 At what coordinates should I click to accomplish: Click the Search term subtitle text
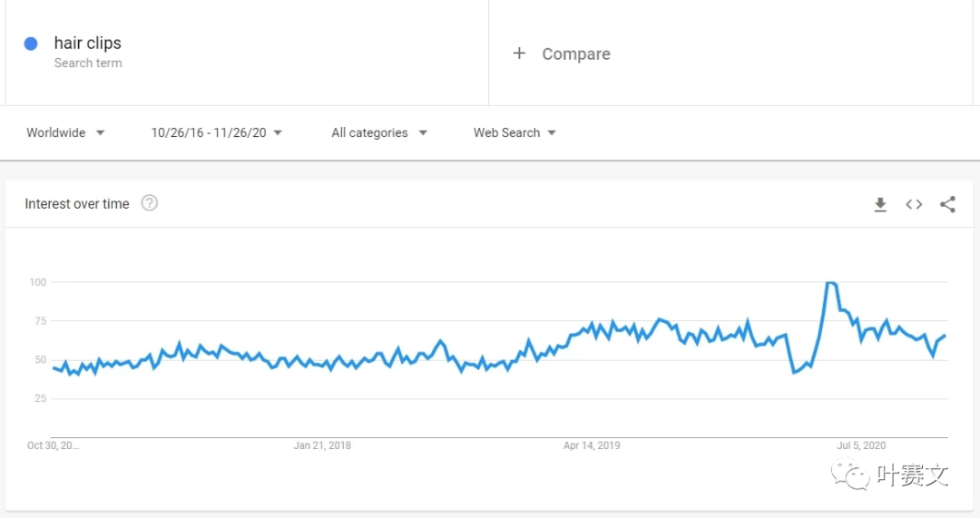coord(88,64)
